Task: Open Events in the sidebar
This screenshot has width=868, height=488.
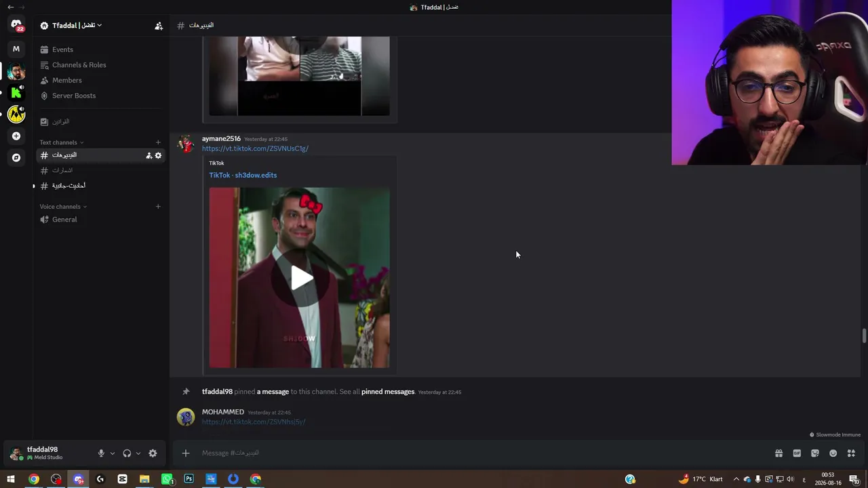Action: click(100, 49)
